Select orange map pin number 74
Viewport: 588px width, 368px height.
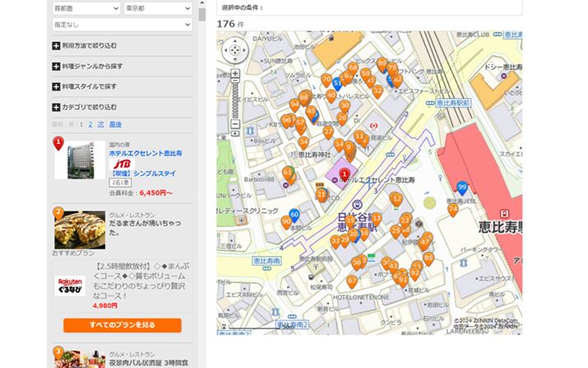pos(452,210)
